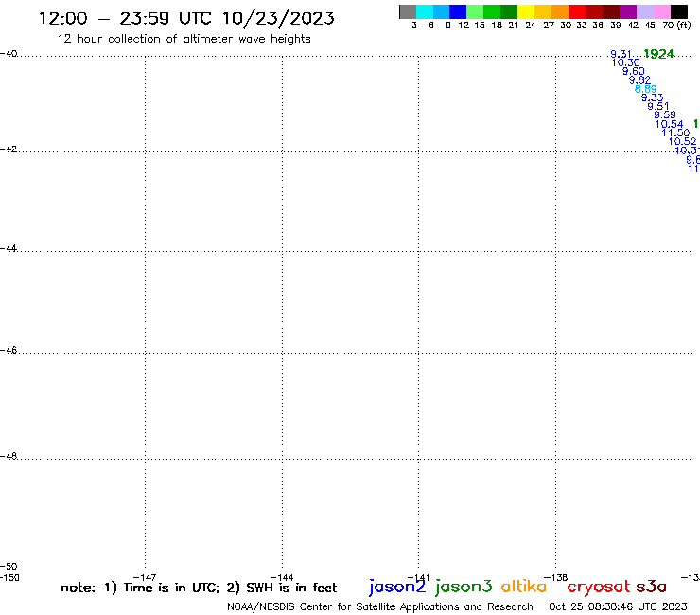Click the wave height value 9.31

point(621,54)
